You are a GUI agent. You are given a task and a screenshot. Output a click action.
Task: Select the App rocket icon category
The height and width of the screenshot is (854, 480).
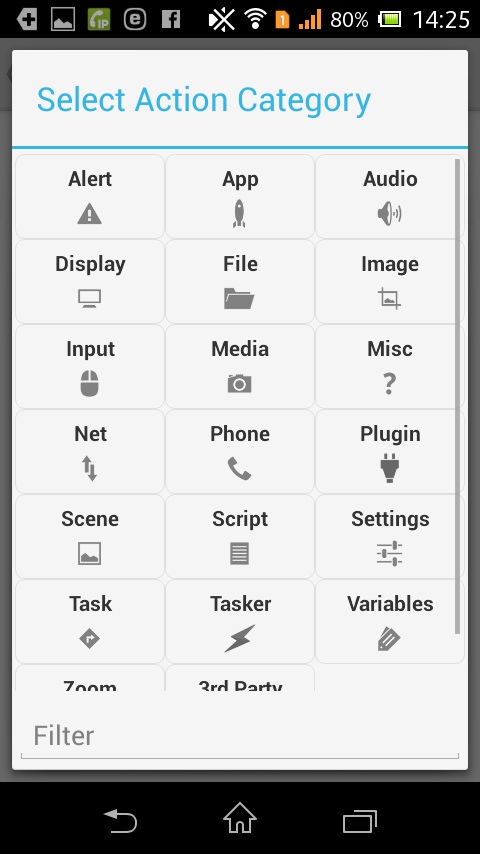point(240,197)
